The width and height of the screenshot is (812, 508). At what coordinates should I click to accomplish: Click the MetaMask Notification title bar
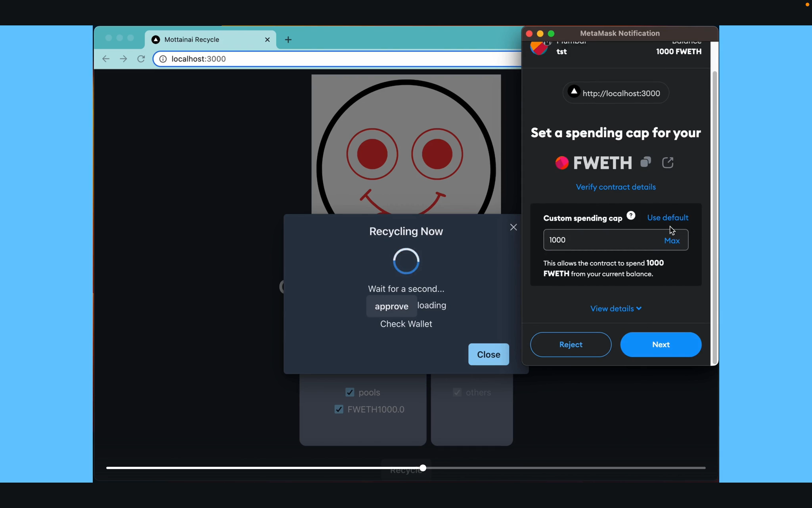tap(620, 33)
